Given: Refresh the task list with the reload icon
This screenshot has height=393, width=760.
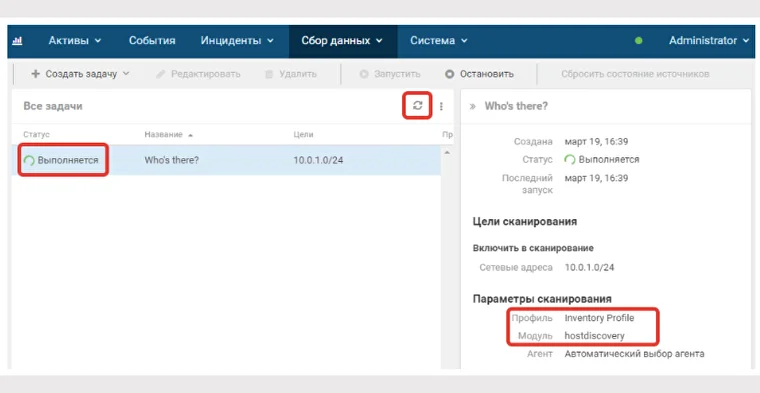Looking at the screenshot, I should coord(417,106).
